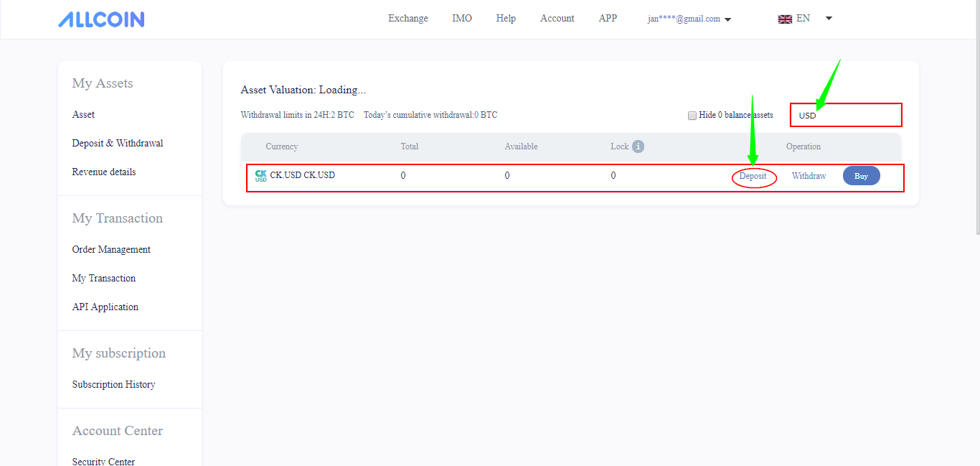This screenshot has height=466, width=980.
Task: Click the ALLCOIN logo
Action: coord(101,19)
